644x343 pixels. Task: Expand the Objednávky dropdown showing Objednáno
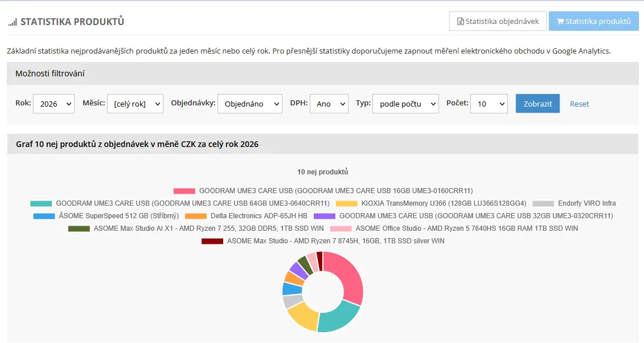[x=250, y=104]
